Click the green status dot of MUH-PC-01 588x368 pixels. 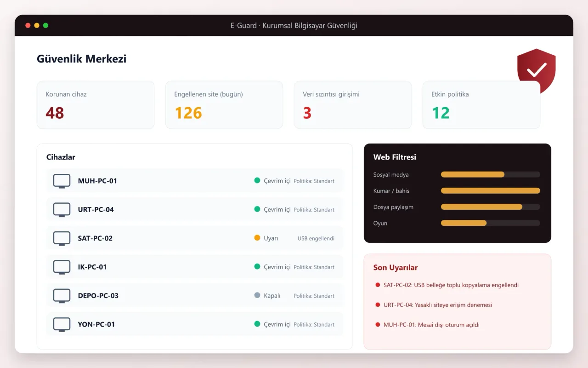(x=257, y=180)
